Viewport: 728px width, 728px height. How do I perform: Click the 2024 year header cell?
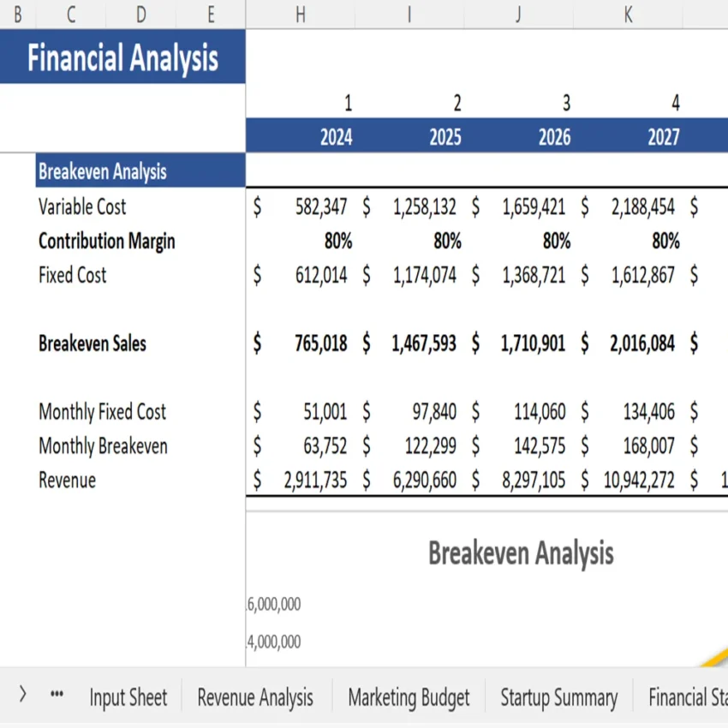tap(336, 135)
